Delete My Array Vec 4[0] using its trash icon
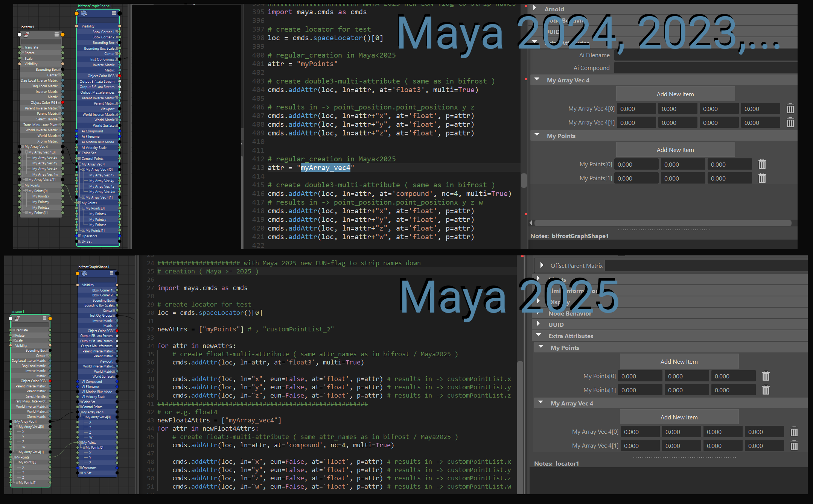The height and width of the screenshot is (504, 813). tap(790, 108)
